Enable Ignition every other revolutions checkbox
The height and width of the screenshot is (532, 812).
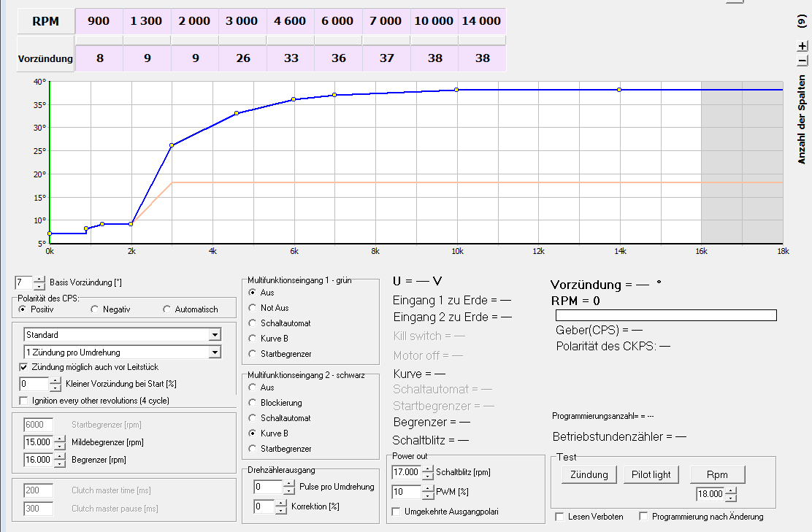tap(24, 401)
